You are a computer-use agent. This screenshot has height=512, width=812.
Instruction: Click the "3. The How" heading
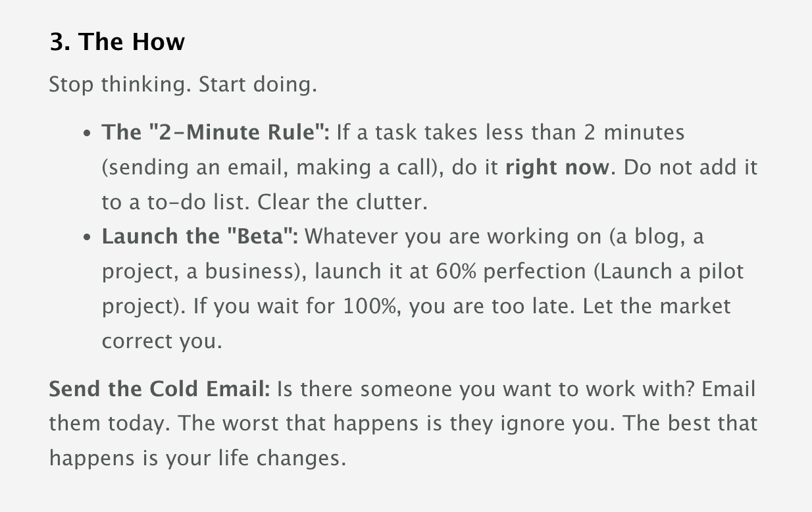pyautogui.click(x=117, y=42)
